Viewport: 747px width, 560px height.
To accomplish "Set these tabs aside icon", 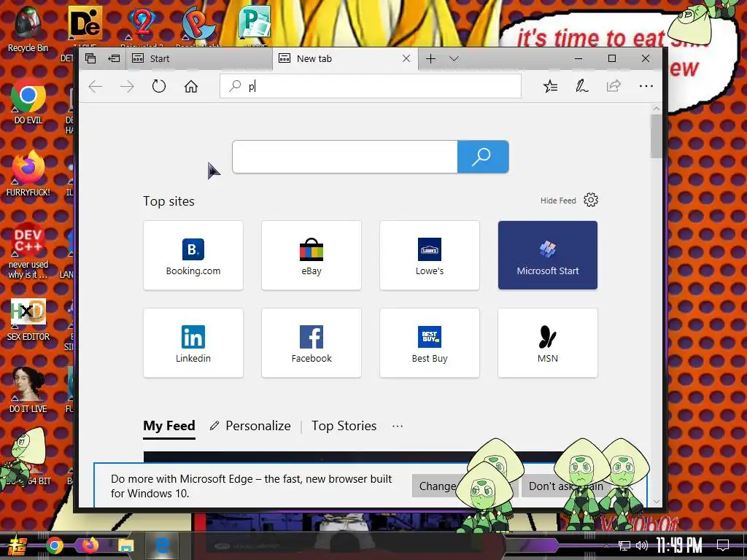I will pyautogui.click(x=114, y=58).
